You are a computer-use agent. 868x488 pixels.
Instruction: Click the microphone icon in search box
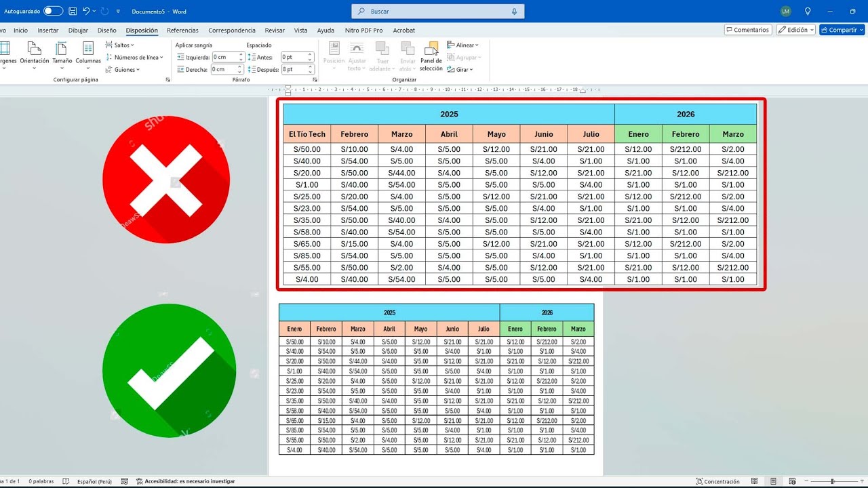click(514, 12)
